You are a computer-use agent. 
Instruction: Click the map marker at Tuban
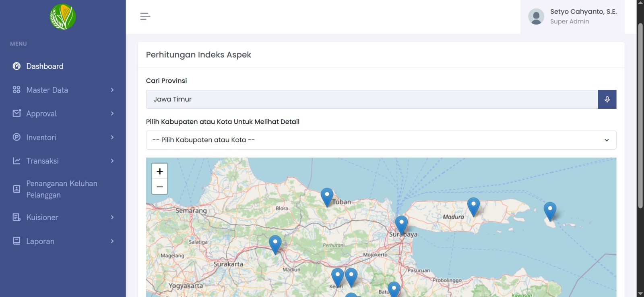pos(327,196)
